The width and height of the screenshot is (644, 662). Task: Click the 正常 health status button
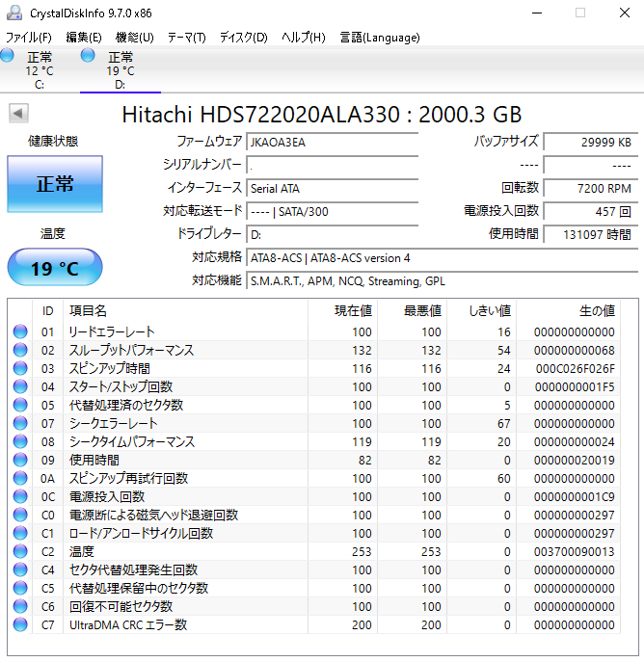[x=55, y=184]
